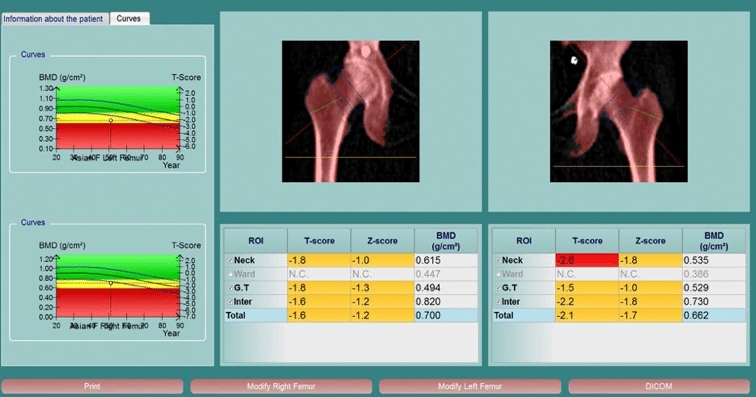Select Inter BMD value 0.730
This screenshot has height=397, width=756.
click(x=714, y=302)
